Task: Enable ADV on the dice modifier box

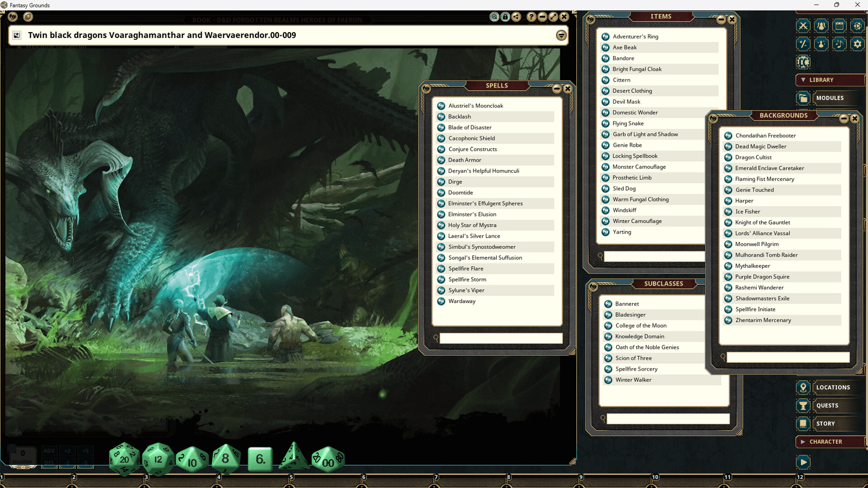Action: pos(49,450)
